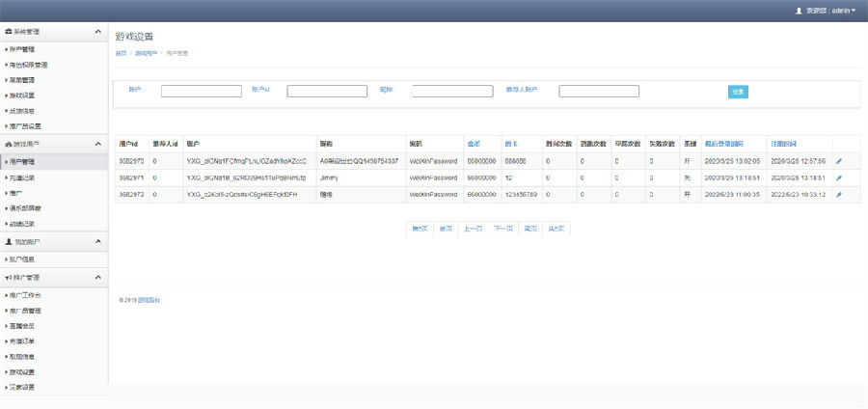Go to next page with 下一页
This screenshot has height=409, width=868.
click(502, 229)
